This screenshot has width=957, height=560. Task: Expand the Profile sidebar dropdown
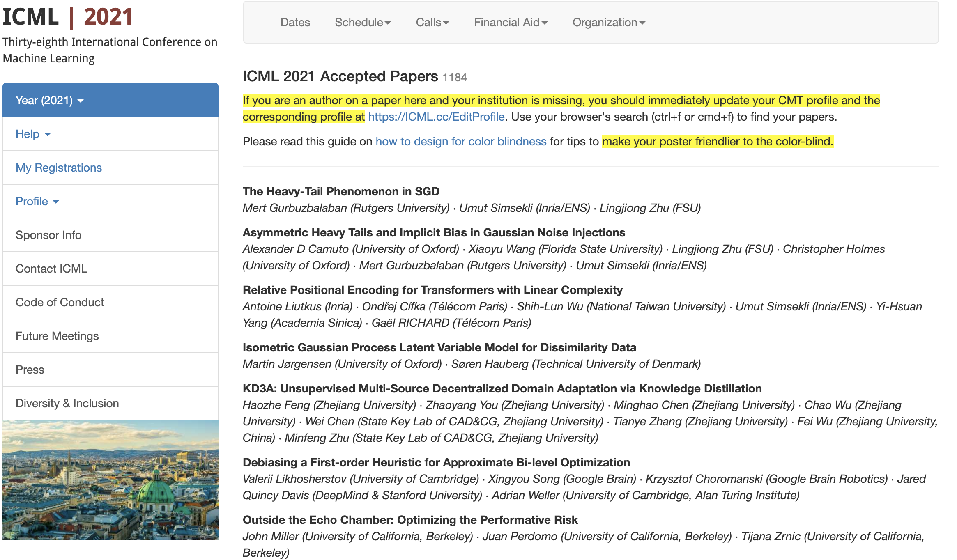coord(37,202)
